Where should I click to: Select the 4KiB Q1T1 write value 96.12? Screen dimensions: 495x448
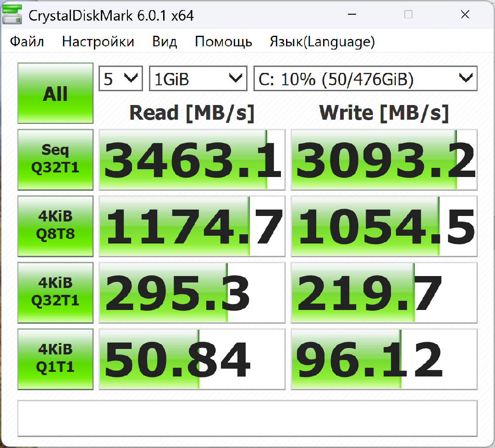click(x=384, y=359)
